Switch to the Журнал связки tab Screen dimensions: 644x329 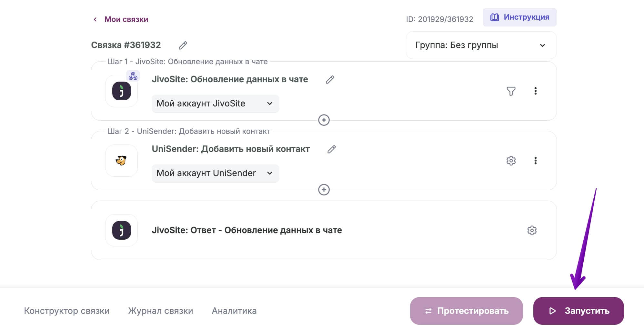click(161, 311)
